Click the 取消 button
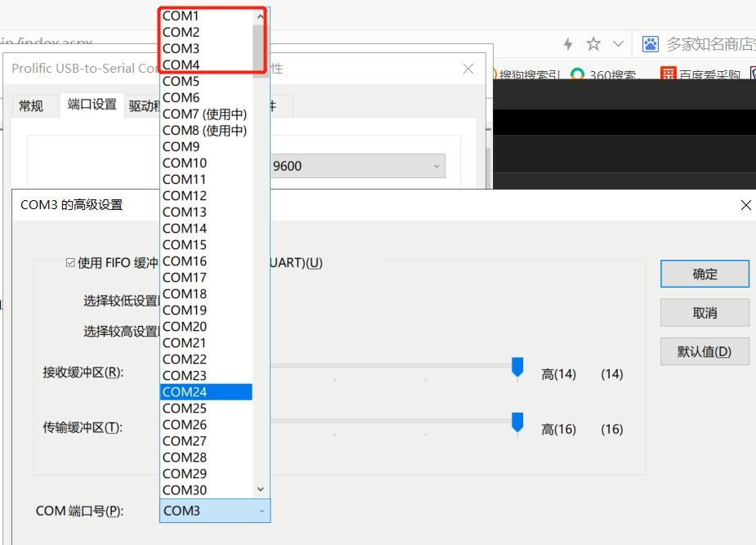The height and width of the screenshot is (545, 756). [705, 312]
